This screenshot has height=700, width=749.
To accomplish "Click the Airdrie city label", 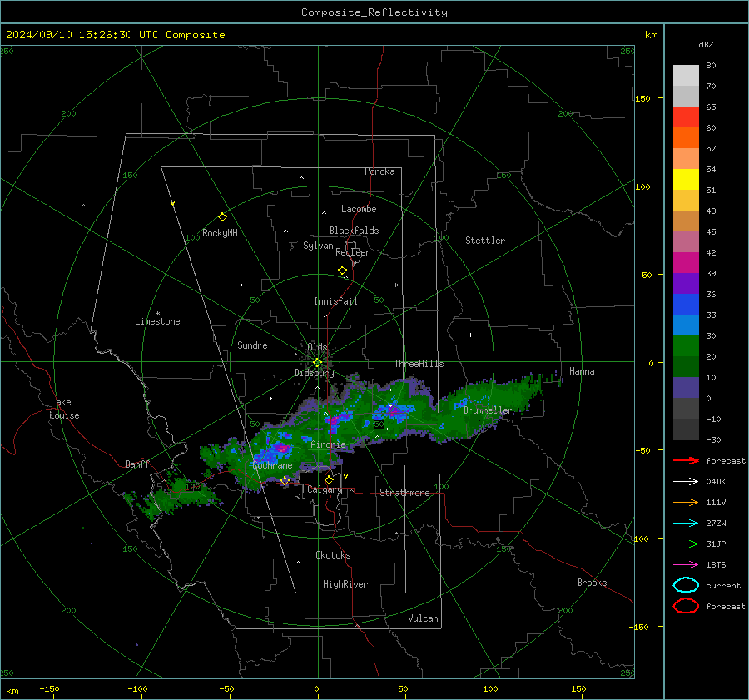I will (328, 444).
